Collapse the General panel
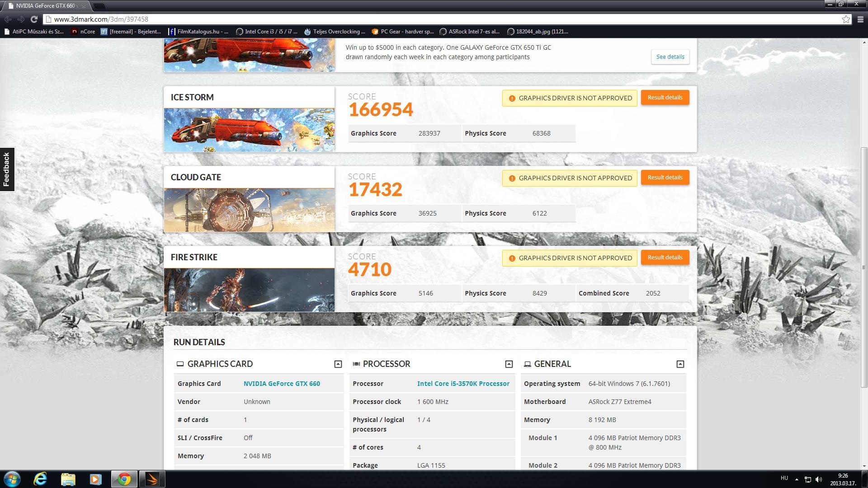The width and height of the screenshot is (868, 488). click(680, 364)
